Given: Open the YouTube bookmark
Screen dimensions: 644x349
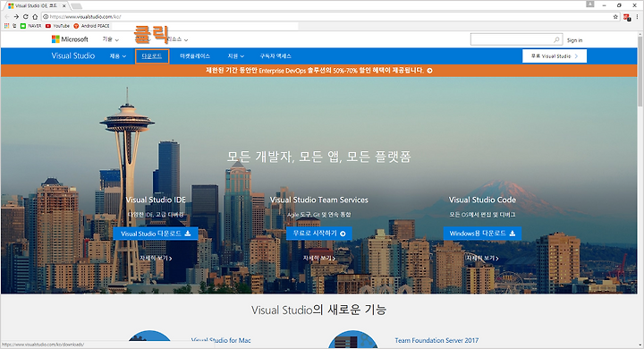Looking at the screenshot, I should pyautogui.click(x=57, y=25).
